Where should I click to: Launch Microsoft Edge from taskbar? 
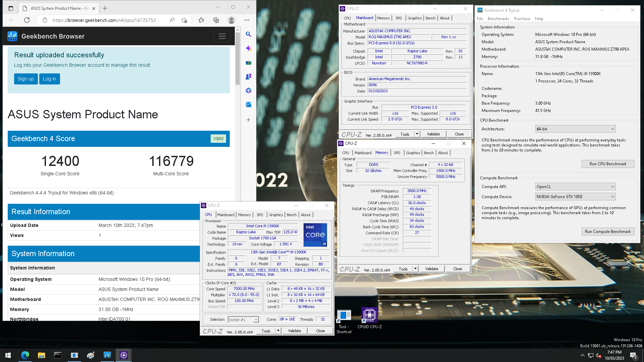tap(25, 355)
